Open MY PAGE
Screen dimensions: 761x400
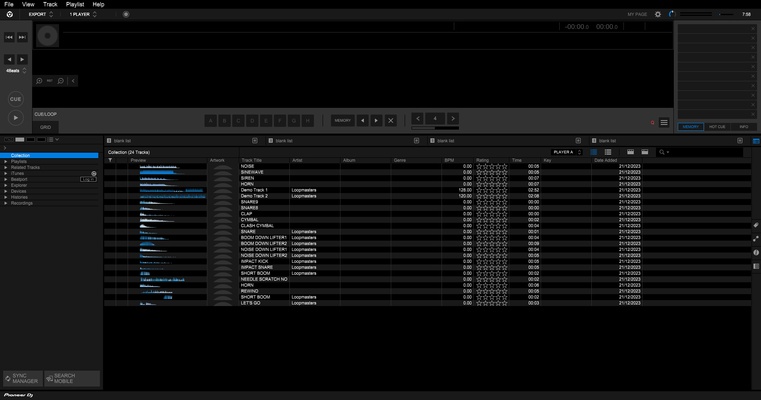637,15
